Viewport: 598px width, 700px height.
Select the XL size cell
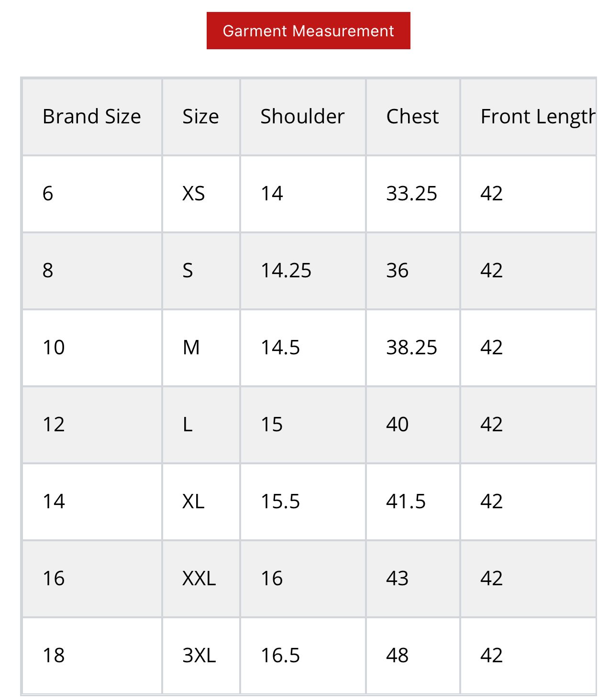pos(193,502)
